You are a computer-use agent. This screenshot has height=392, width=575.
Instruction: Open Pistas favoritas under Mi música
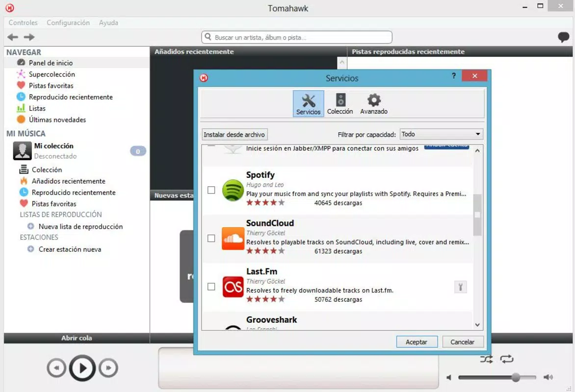tap(54, 204)
